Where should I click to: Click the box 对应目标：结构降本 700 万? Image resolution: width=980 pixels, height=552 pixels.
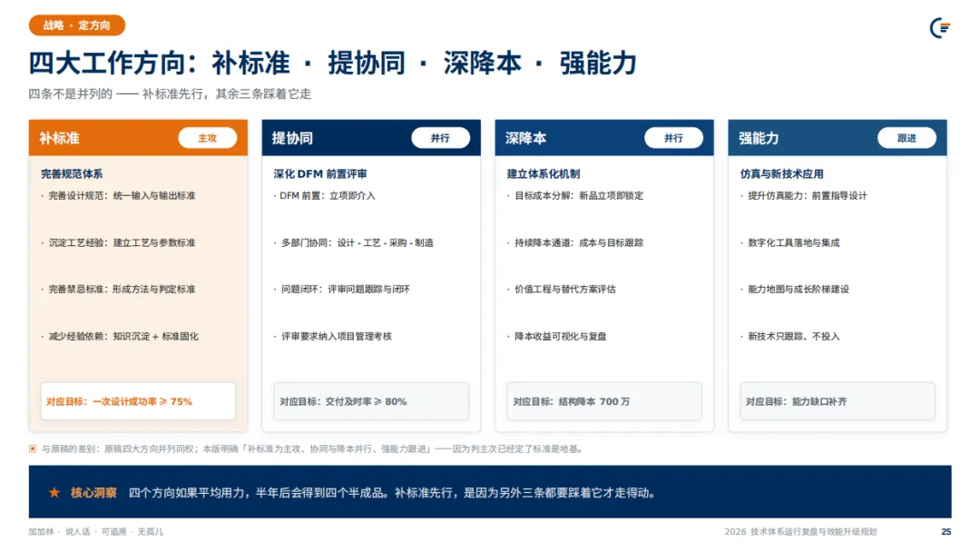click(x=604, y=401)
